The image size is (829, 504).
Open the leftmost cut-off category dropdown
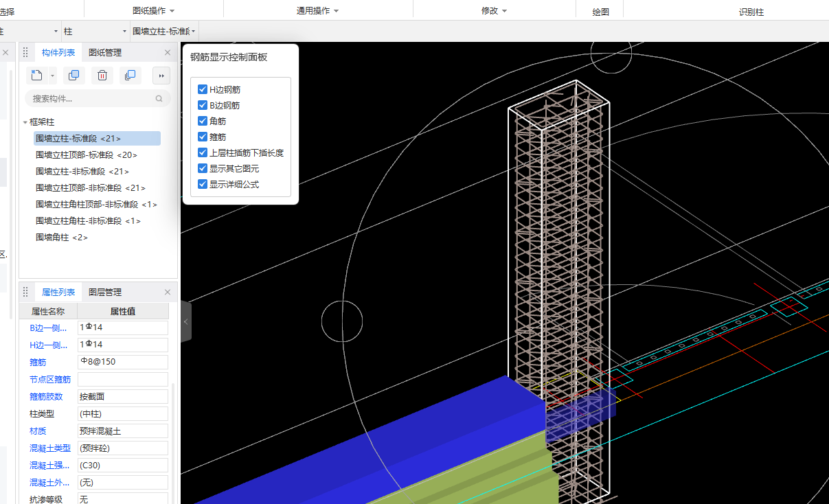tap(30, 32)
